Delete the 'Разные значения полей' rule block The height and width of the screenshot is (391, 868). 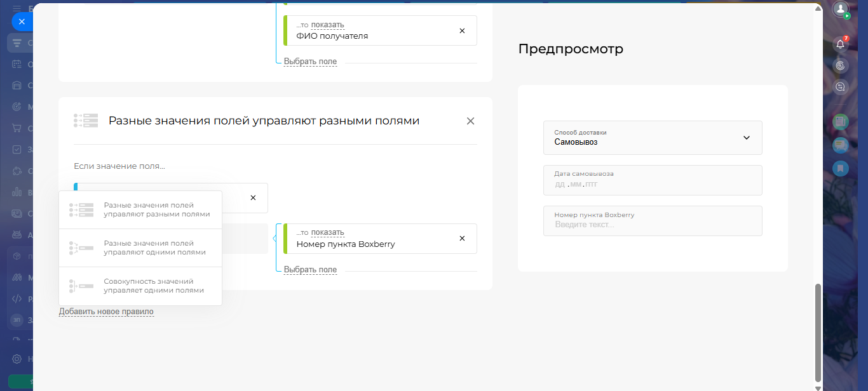pos(470,121)
